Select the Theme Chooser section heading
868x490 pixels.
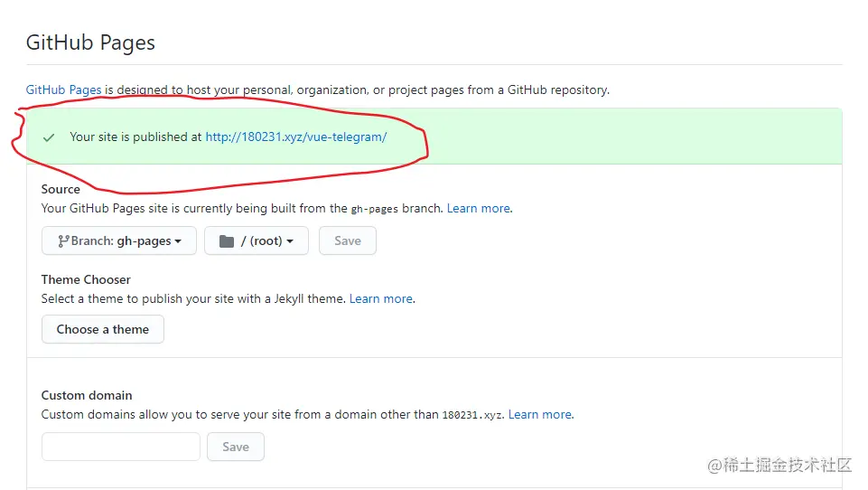click(x=86, y=279)
